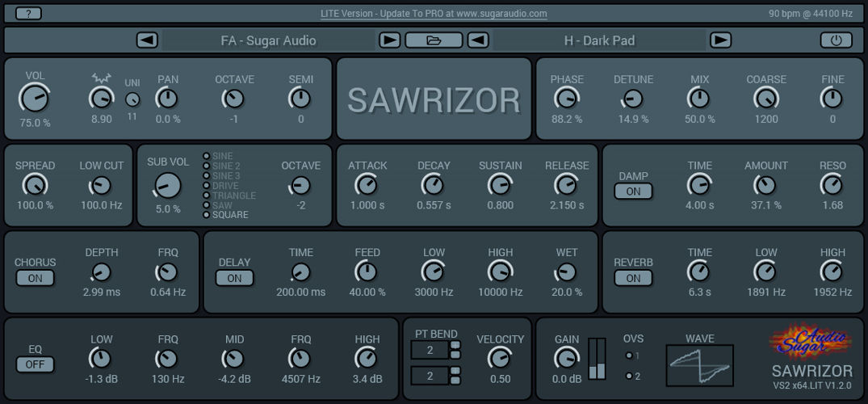Viewport: 868px width, 404px height.
Task: Click the lower PT BEND value field
Action: (x=430, y=376)
